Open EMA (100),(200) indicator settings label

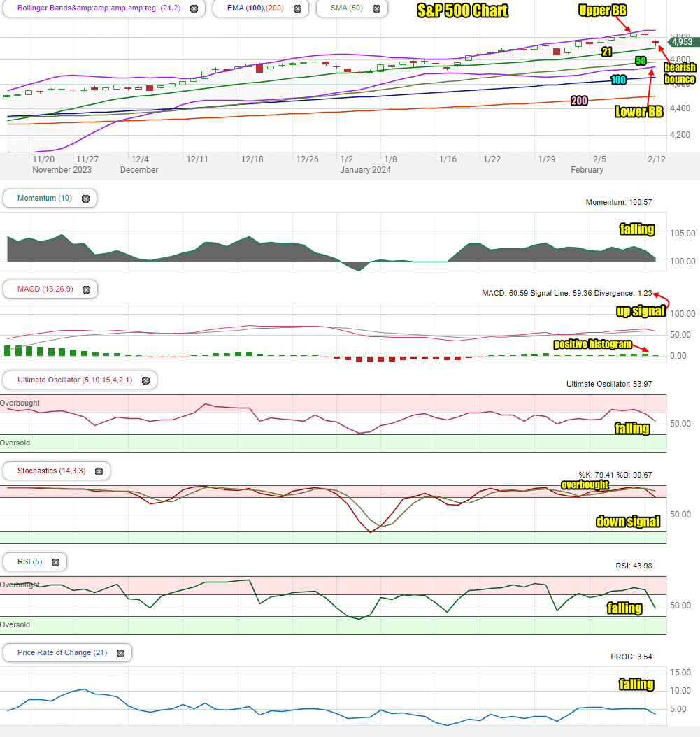point(255,8)
